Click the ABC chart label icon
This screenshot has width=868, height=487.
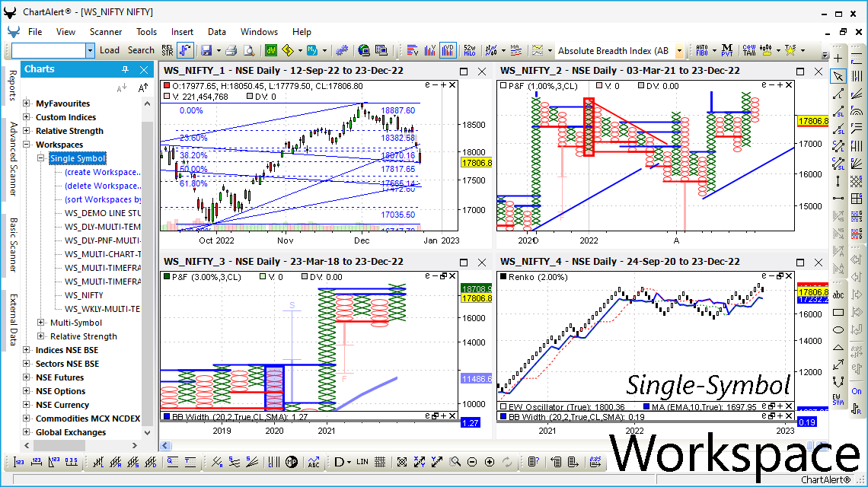coord(314,462)
